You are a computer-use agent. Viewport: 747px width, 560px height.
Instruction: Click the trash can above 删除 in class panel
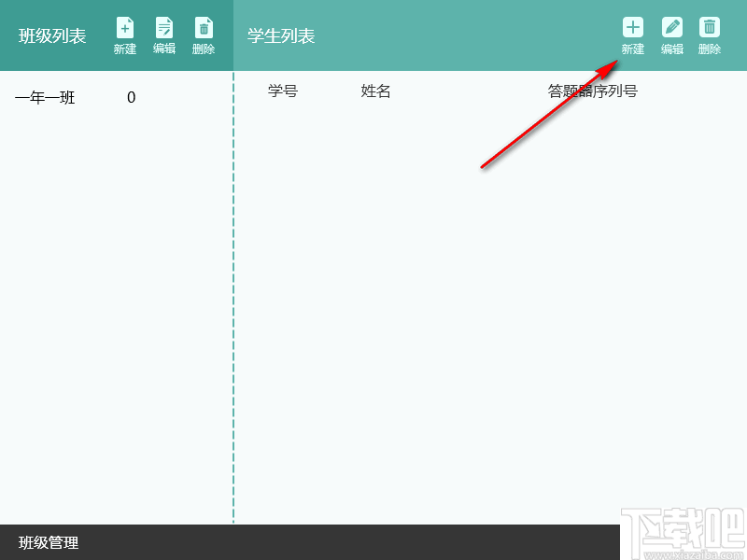click(x=204, y=26)
